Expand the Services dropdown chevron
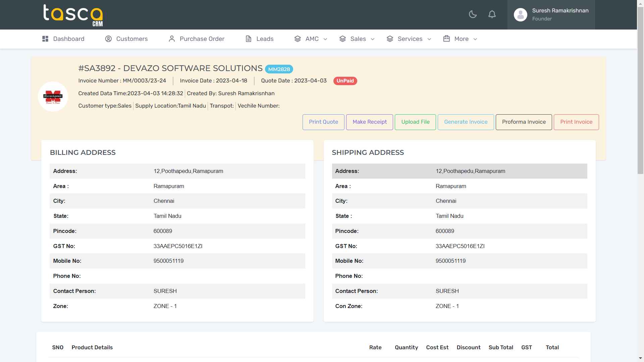 pos(429,39)
